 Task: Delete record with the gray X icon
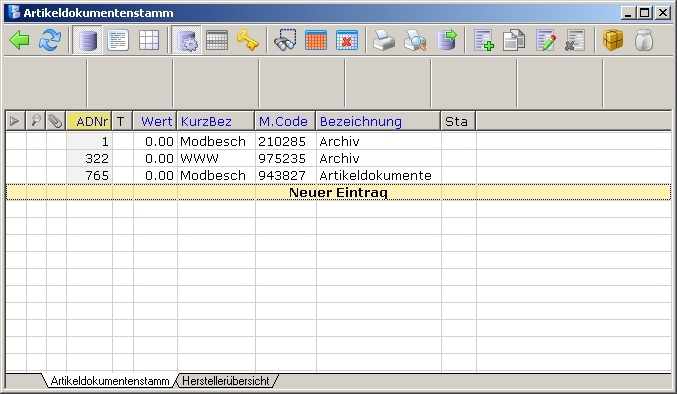tap(575, 40)
